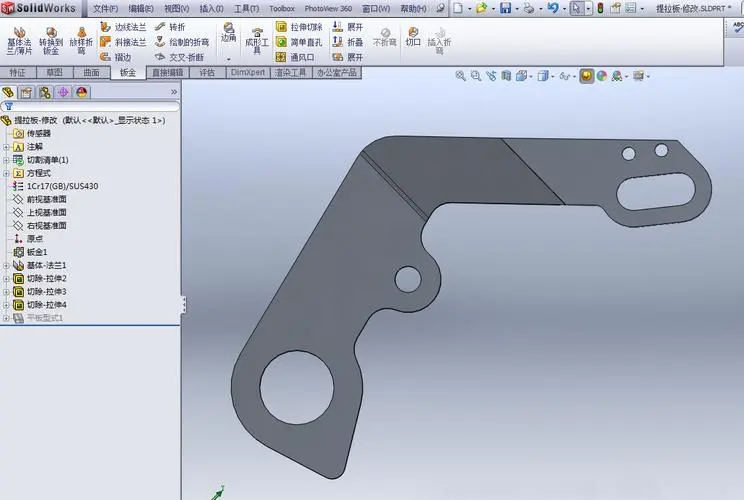Screen dimensions: 744x500
Task: Click the 通风口 vent tool icon
Action: point(281,57)
